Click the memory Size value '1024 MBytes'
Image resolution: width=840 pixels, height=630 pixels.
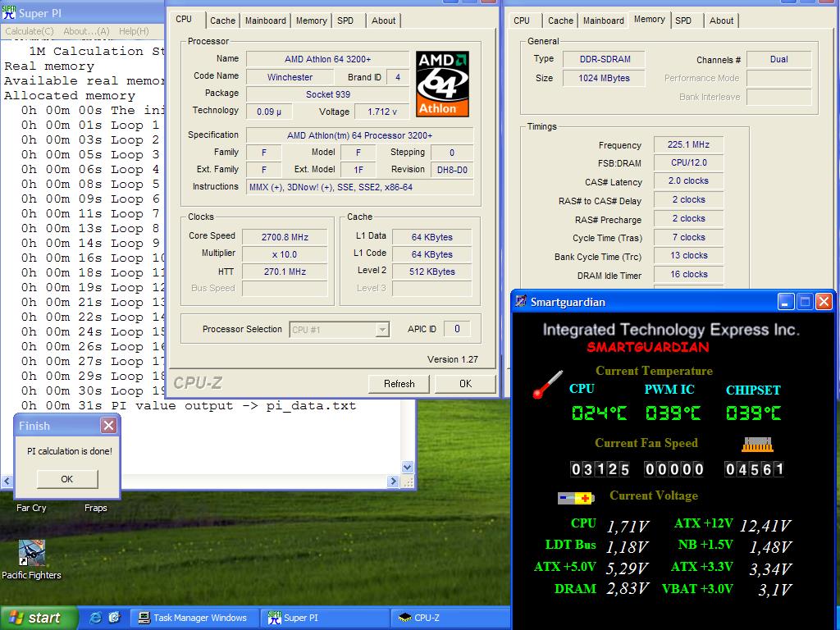605,78
